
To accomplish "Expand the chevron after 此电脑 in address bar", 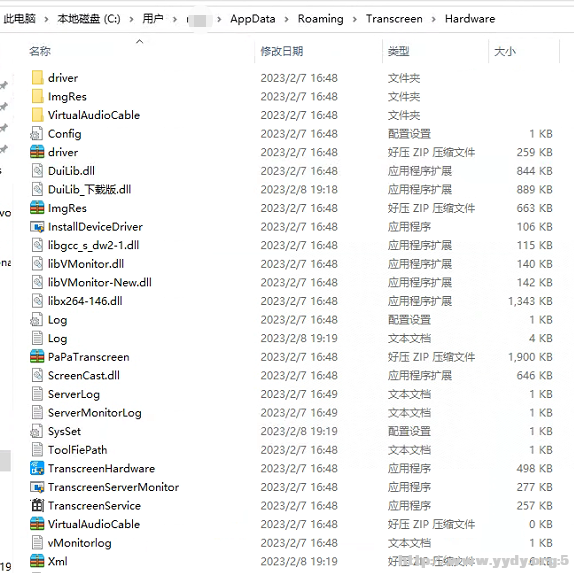I will coord(46,19).
